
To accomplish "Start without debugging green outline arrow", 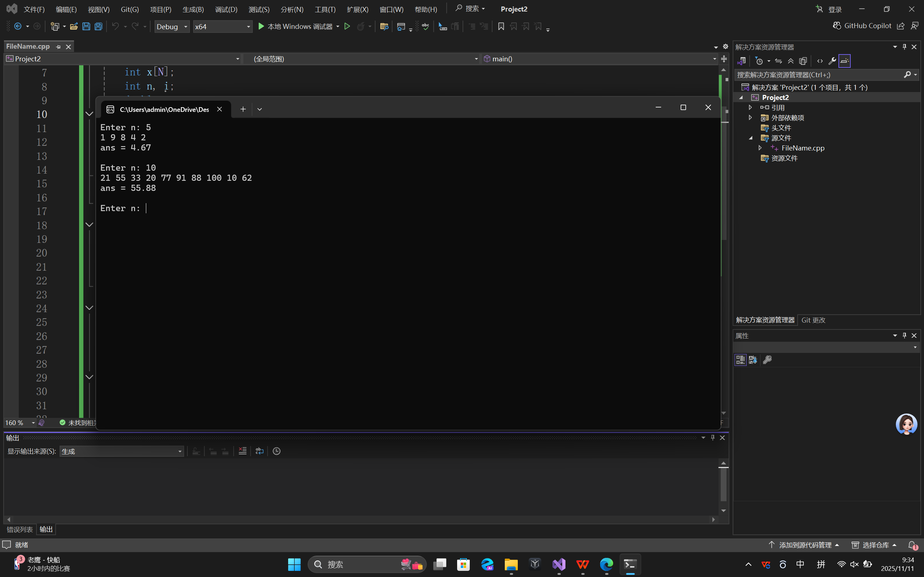I will click(347, 26).
